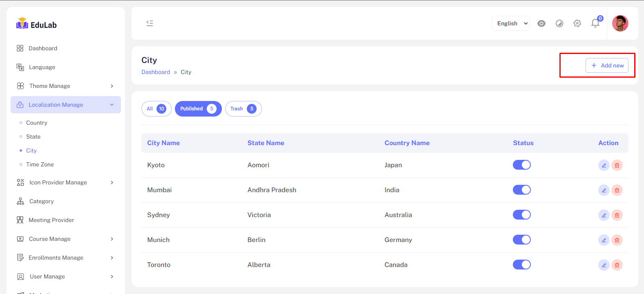This screenshot has width=644, height=294.
Task: Open the user profile avatar
Action: [x=620, y=23]
